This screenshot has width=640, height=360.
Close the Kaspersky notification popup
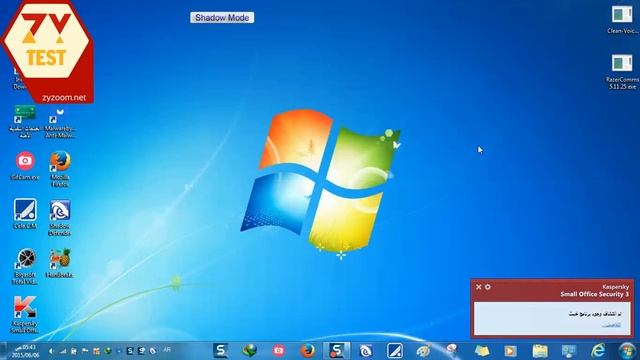(479, 287)
